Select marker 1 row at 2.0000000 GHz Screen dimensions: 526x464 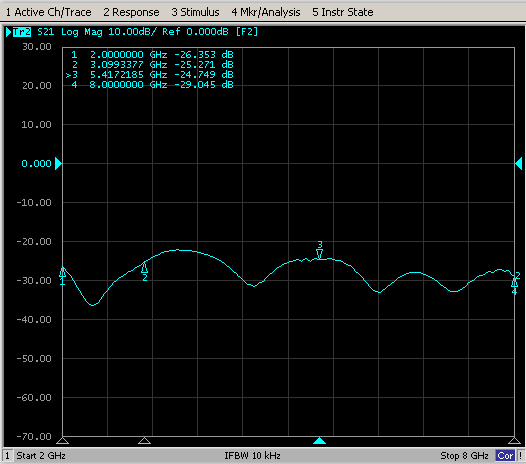152,55
